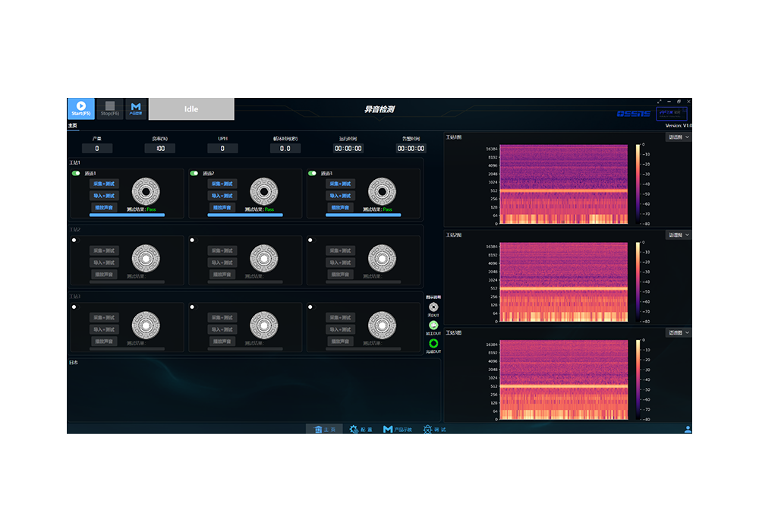
Task: Toggle off the Channel 1 switch
Action: tap(76, 173)
